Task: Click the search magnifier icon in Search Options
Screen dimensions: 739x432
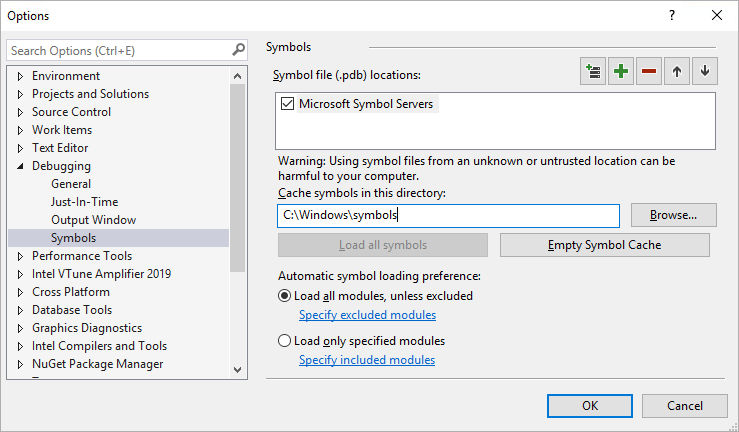Action: pos(238,50)
